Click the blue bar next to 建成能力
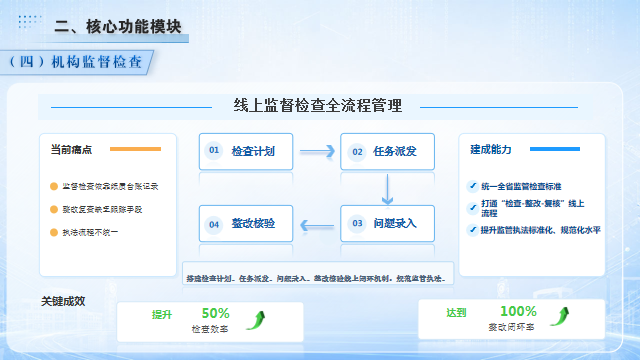This screenshot has height=360, width=640. (x=555, y=149)
